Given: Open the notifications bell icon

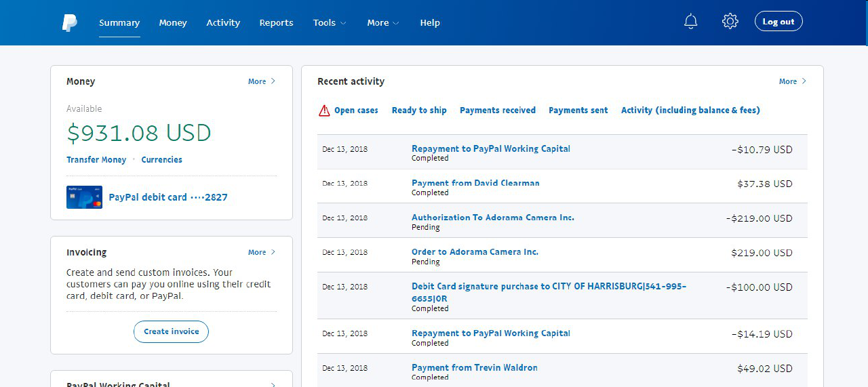Looking at the screenshot, I should [690, 22].
